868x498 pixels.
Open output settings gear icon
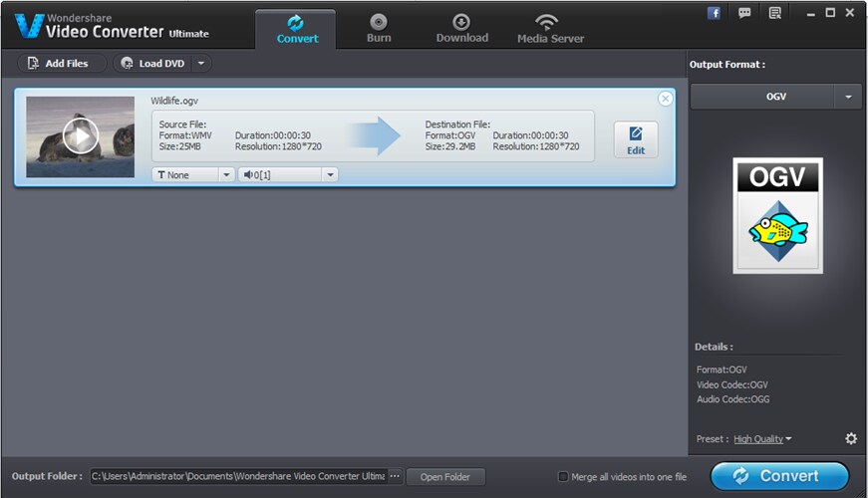click(x=851, y=439)
